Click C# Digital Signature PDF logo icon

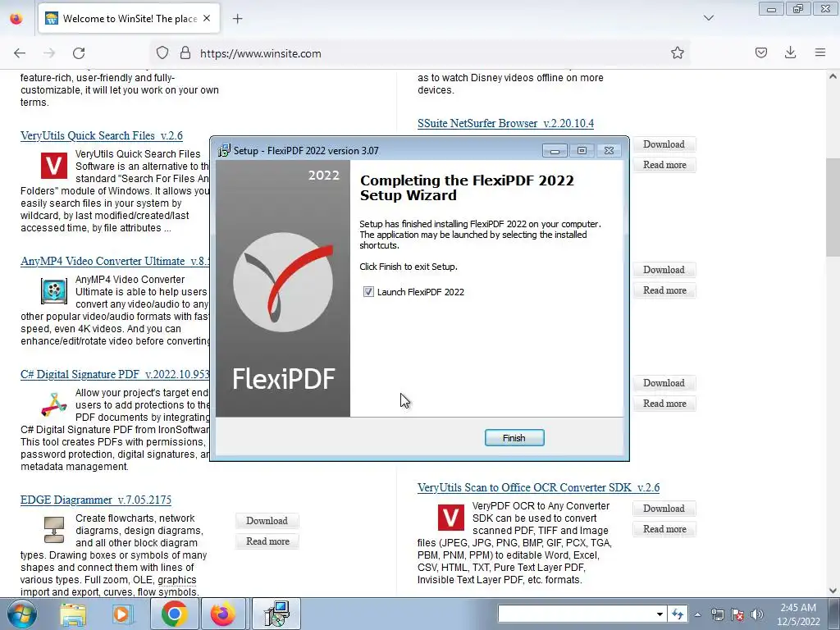(54, 404)
